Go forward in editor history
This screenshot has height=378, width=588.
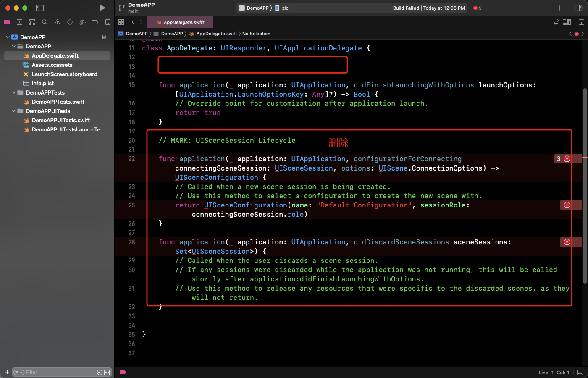pyautogui.click(x=141, y=22)
